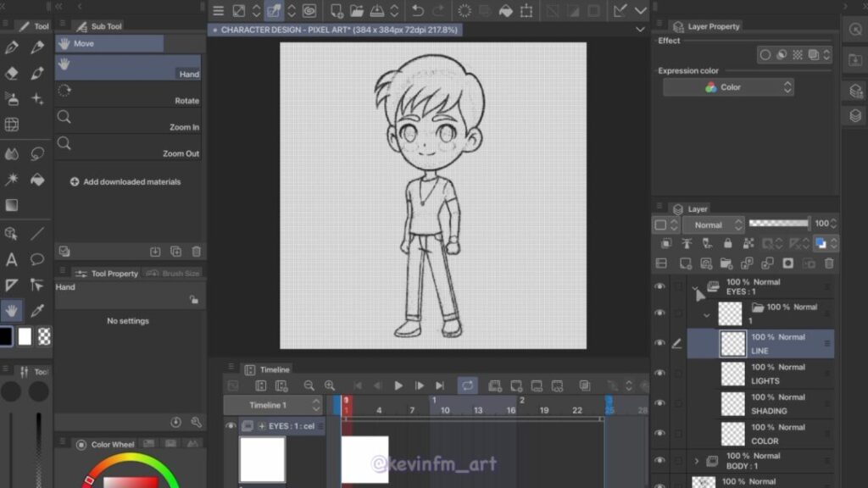This screenshot has height=488, width=868.
Task: Hide the COLOR layer eye icon
Action: click(x=659, y=433)
